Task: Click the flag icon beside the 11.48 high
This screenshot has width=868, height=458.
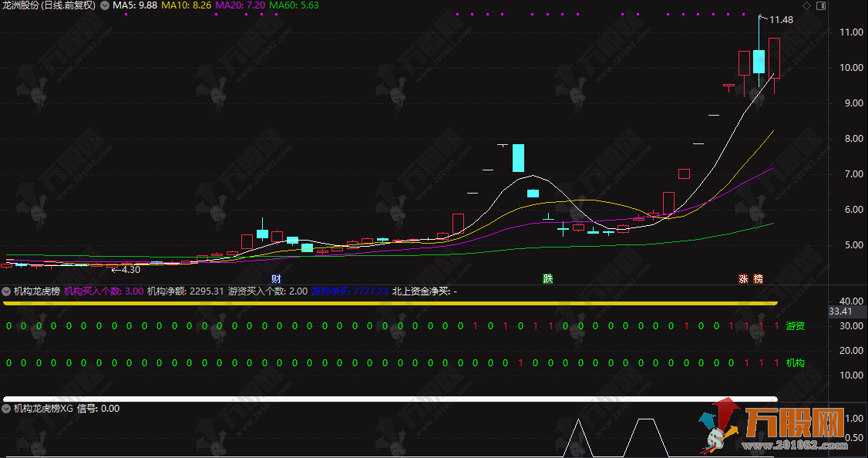Action: 763,17
